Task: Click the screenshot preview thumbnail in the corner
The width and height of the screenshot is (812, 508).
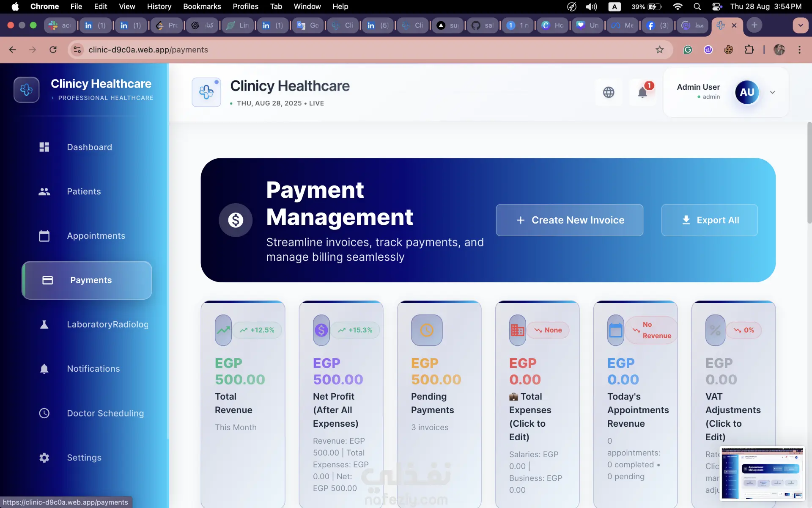Action: point(762,473)
